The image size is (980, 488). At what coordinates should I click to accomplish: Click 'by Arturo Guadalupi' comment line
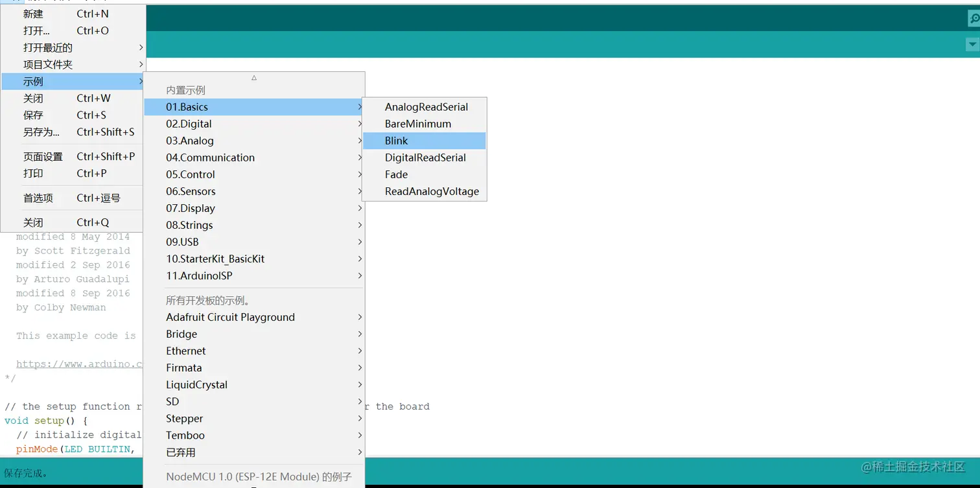point(73,279)
